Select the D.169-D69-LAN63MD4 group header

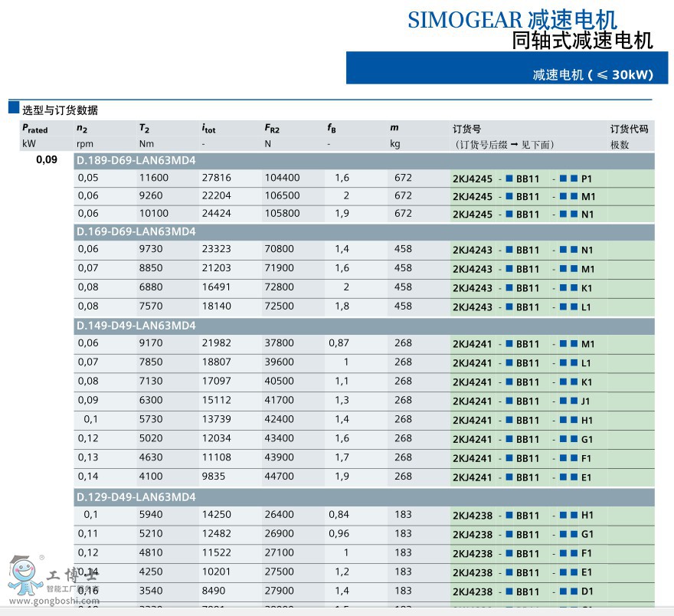(136, 231)
